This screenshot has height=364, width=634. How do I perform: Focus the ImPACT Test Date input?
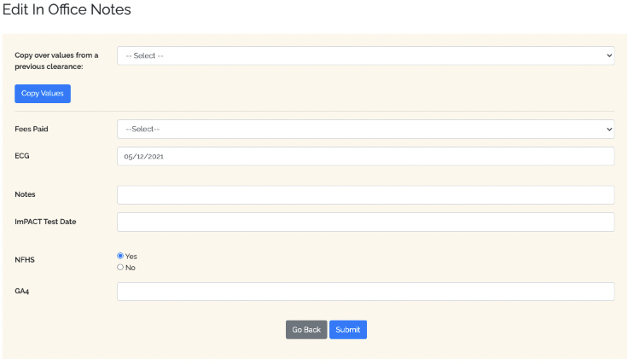pos(364,222)
